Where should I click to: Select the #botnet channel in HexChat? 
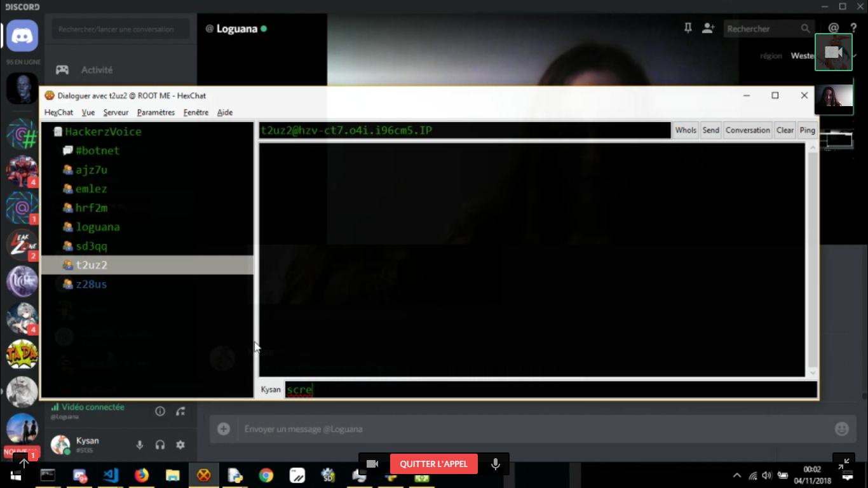click(97, 151)
